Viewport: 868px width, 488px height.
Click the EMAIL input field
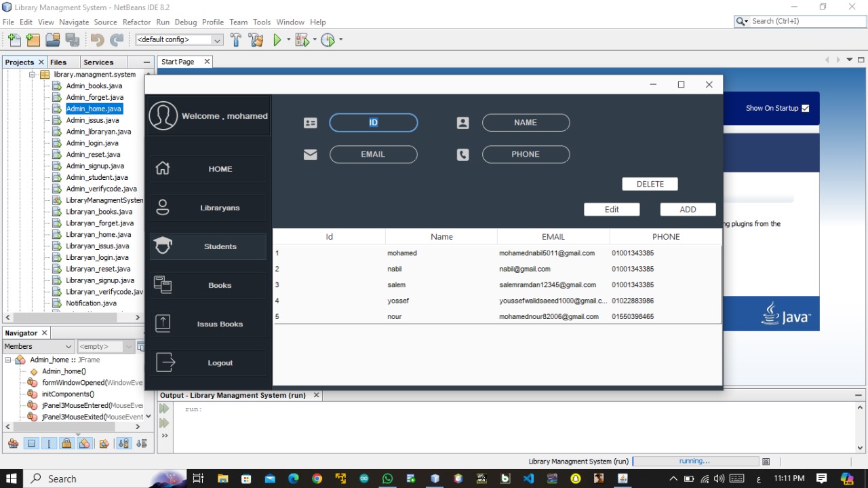(373, 154)
